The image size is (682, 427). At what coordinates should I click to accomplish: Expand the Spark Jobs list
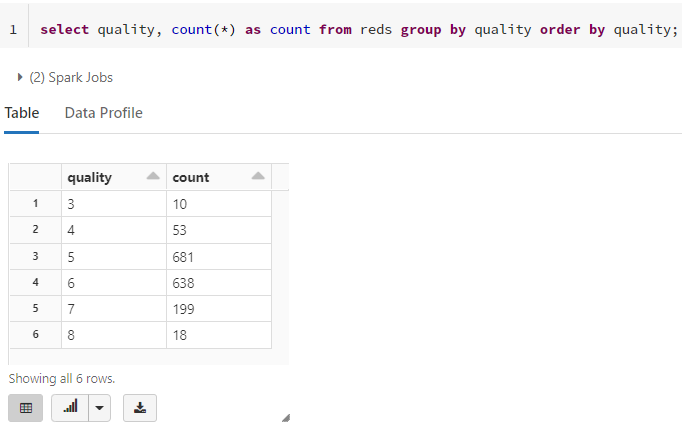pos(20,77)
